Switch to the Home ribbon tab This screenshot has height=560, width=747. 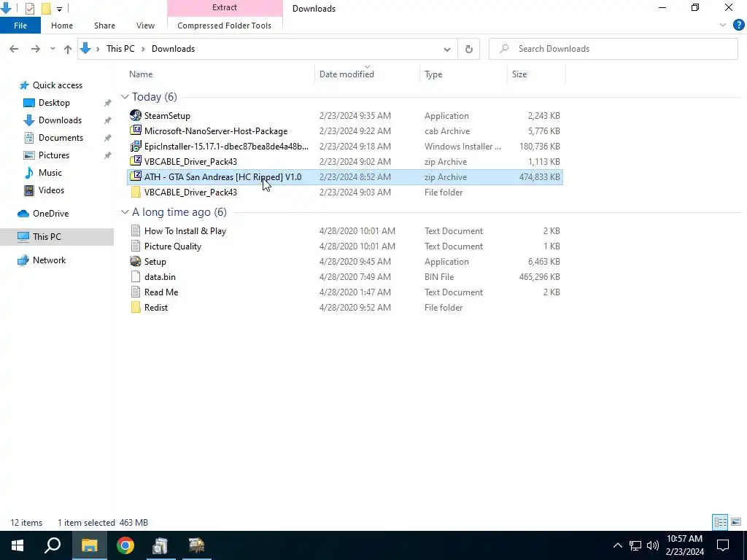62,26
